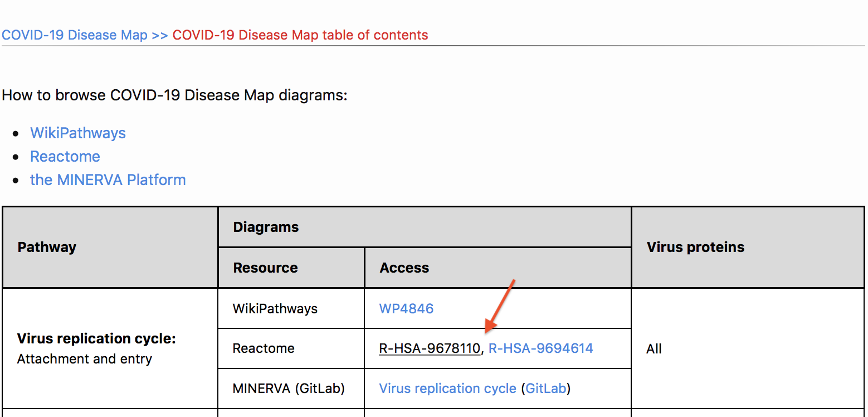Open the WP4846 pathway link
This screenshot has height=417, width=868.
pyautogui.click(x=406, y=309)
